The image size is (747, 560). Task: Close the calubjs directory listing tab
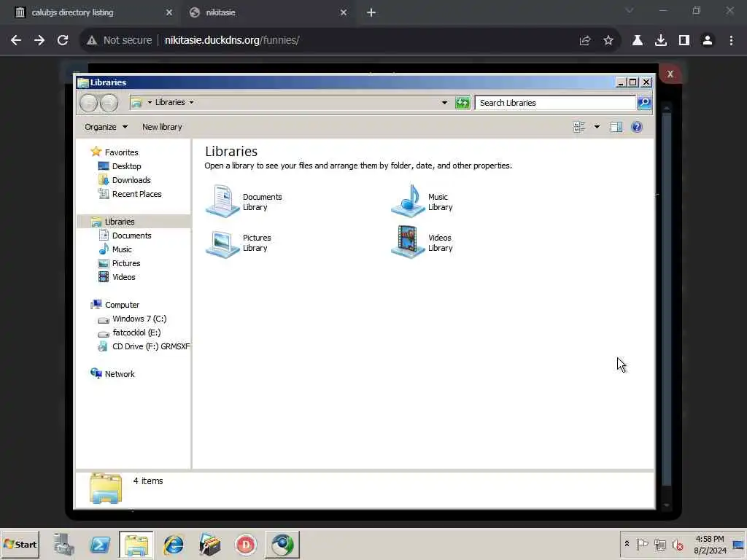(x=169, y=13)
